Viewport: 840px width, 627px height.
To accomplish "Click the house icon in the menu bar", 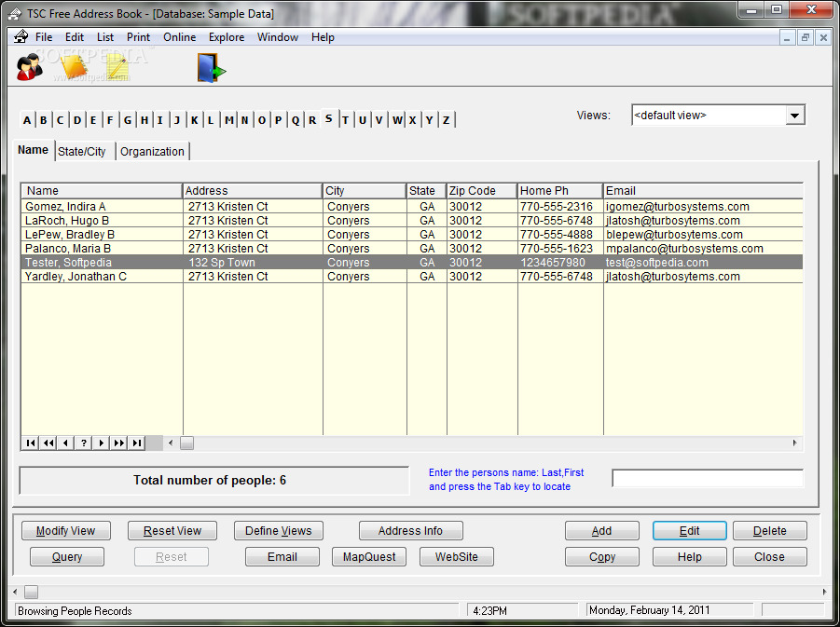I will [x=21, y=36].
